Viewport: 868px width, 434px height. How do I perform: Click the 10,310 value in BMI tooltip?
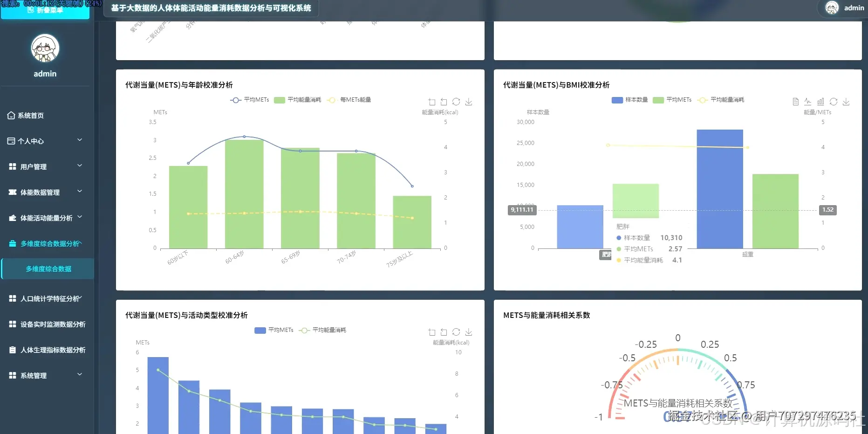[671, 238]
